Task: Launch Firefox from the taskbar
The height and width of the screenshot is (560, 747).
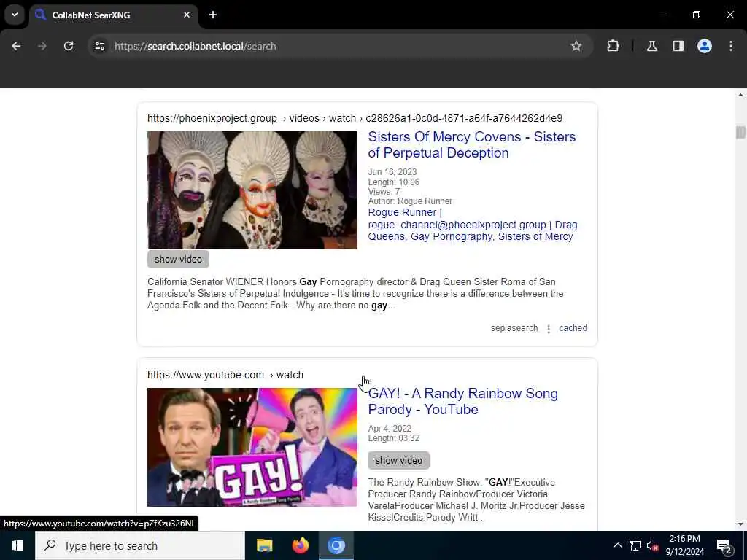Action: pos(300,545)
